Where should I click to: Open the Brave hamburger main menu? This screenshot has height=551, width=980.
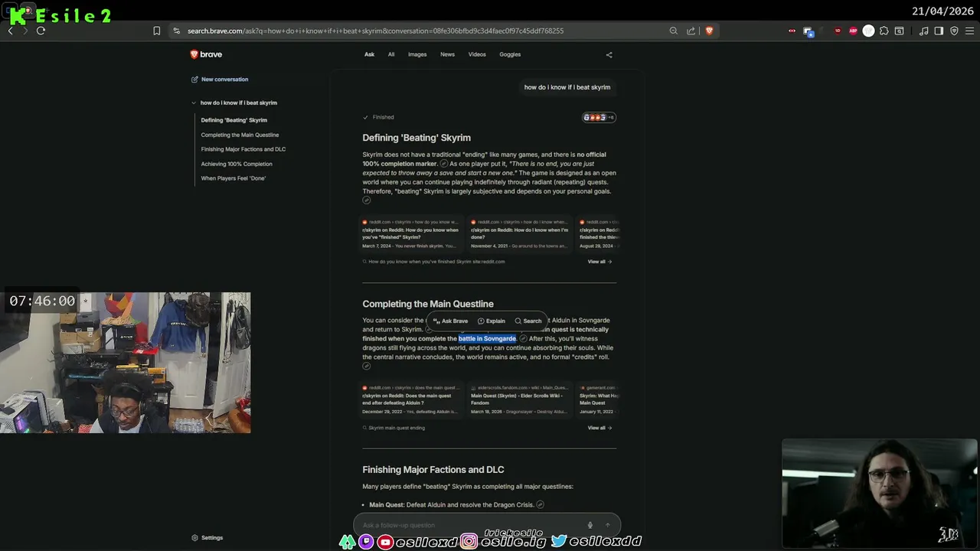click(x=969, y=31)
